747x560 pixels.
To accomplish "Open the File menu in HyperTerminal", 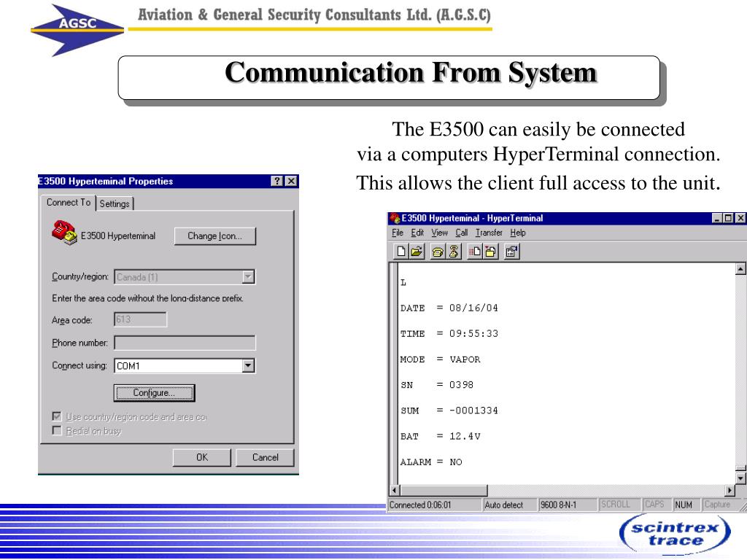I will pos(398,233).
